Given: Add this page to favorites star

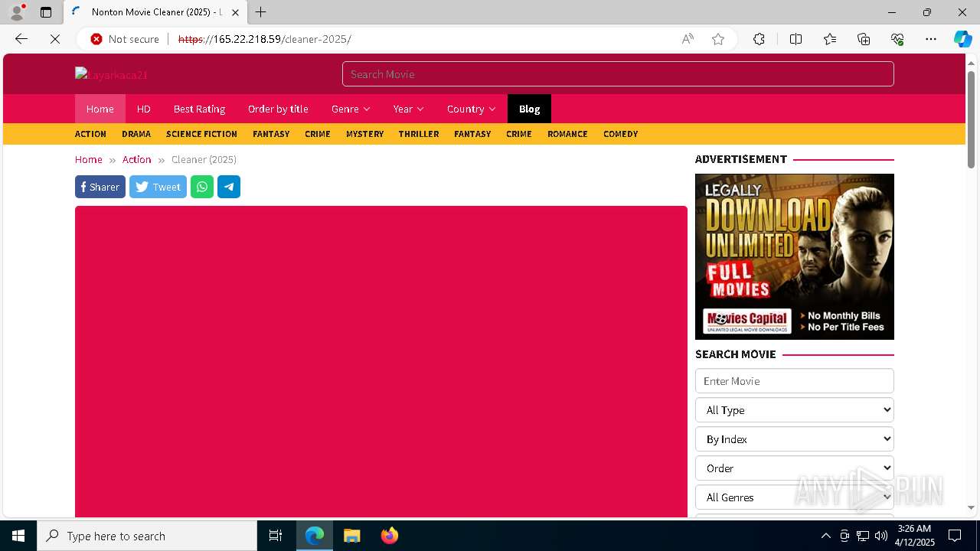Looking at the screenshot, I should [718, 39].
